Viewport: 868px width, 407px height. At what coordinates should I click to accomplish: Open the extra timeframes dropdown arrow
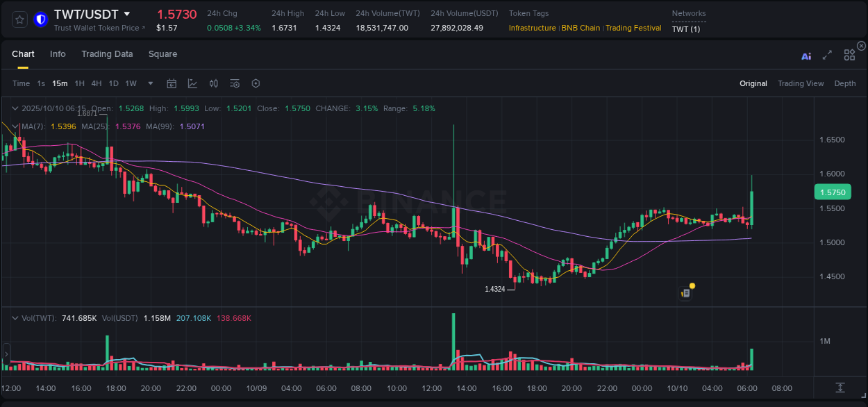pyautogui.click(x=149, y=83)
